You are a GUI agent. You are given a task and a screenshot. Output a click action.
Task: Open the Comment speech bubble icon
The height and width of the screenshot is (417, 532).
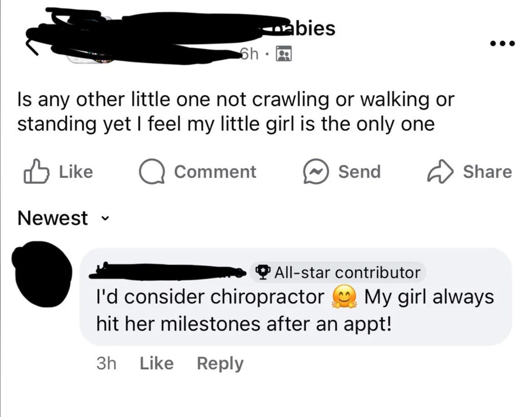point(151,172)
